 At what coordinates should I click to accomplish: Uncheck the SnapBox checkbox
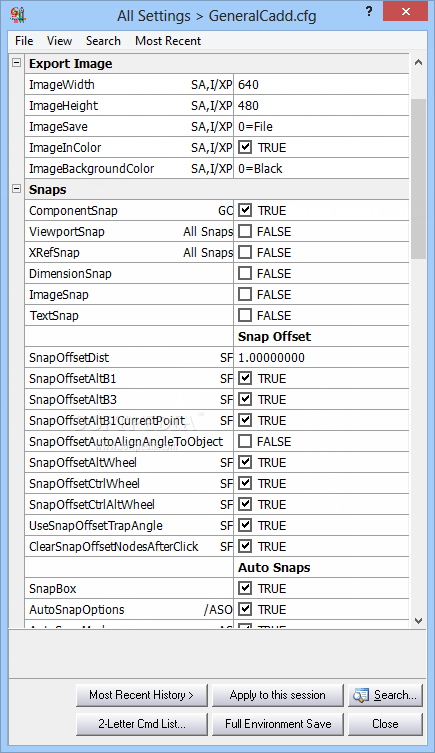(245, 589)
